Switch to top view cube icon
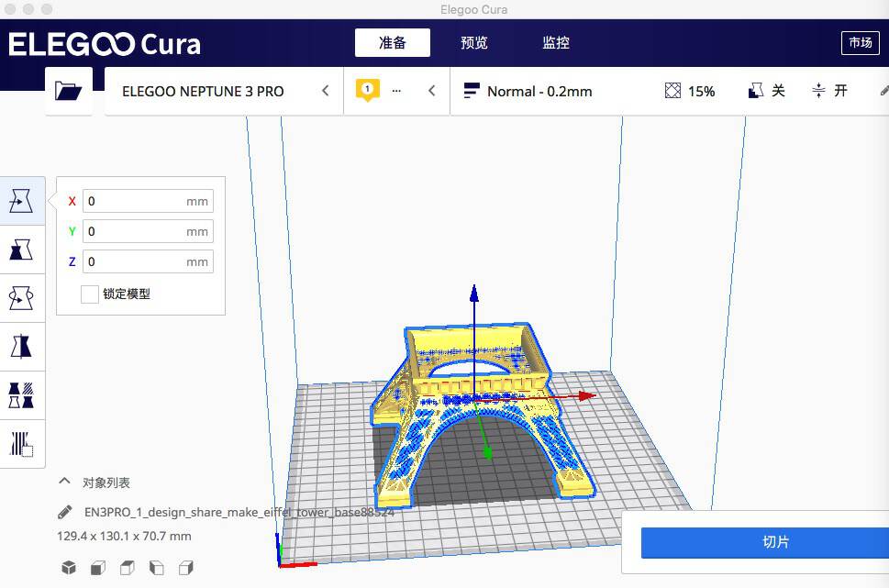889x588 pixels. pos(128,567)
